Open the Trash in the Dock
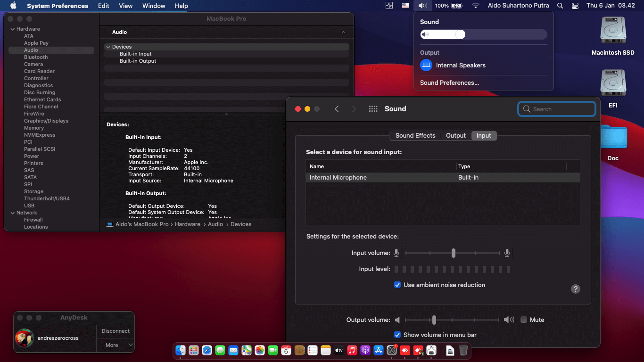This screenshot has height=362, width=644. 463,350
